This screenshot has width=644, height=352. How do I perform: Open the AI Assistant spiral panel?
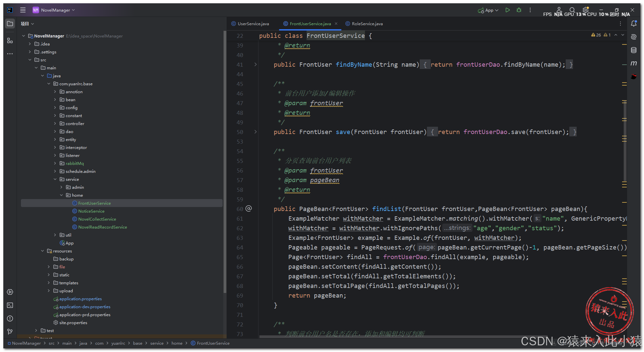click(634, 37)
